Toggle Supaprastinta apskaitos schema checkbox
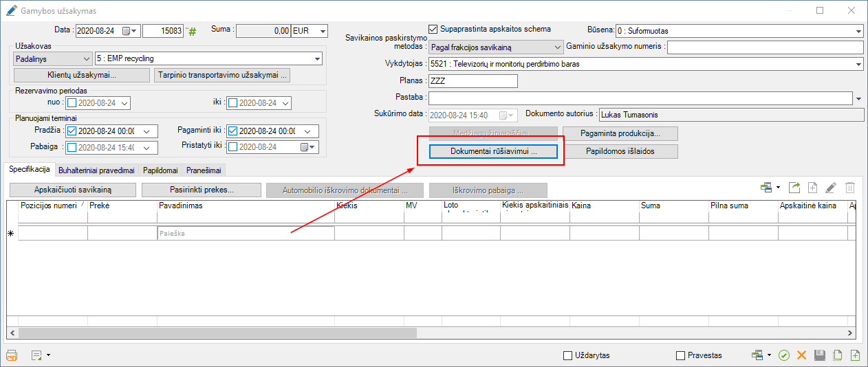Image resolution: width=868 pixels, height=367 pixels. click(x=433, y=30)
